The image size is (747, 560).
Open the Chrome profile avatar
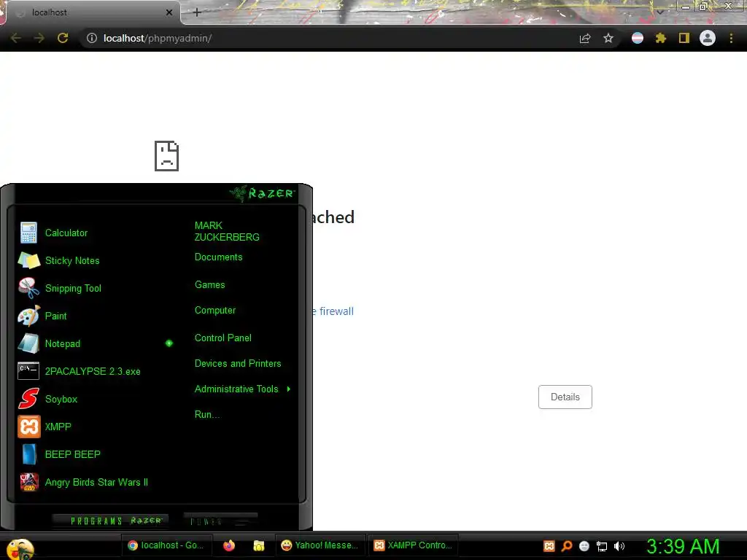pyautogui.click(x=708, y=38)
